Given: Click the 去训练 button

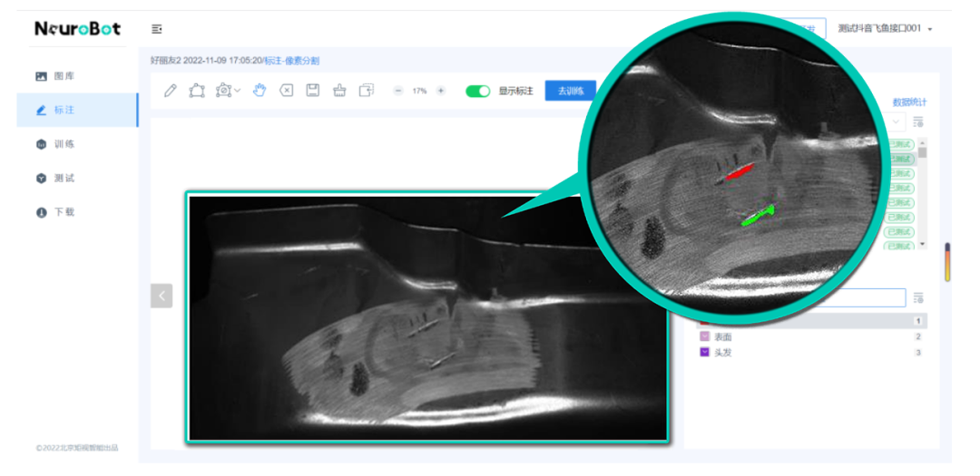Looking at the screenshot, I should click(x=571, y=91).
